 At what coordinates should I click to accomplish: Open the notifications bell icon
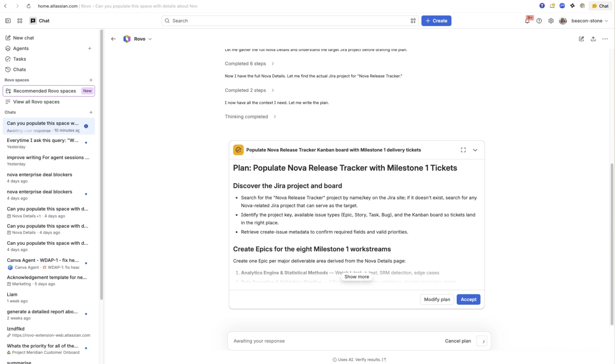point(528,21)
